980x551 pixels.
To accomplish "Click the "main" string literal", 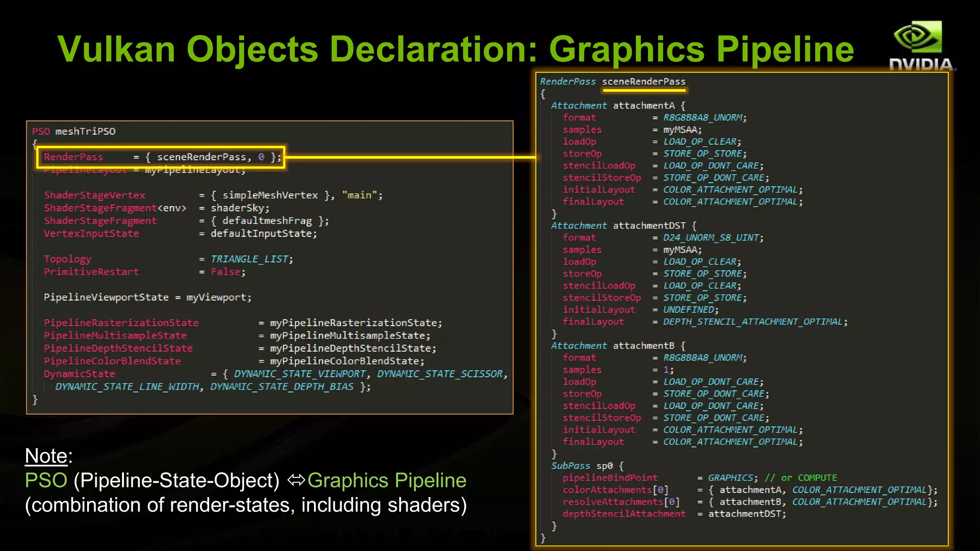I will click(x=359, y=195).
